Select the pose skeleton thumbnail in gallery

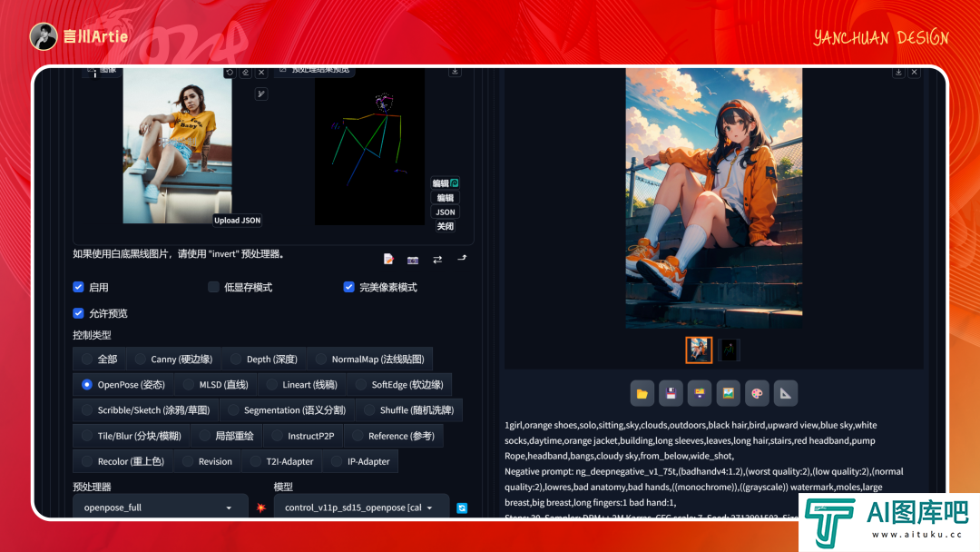(x=729, y=350)
